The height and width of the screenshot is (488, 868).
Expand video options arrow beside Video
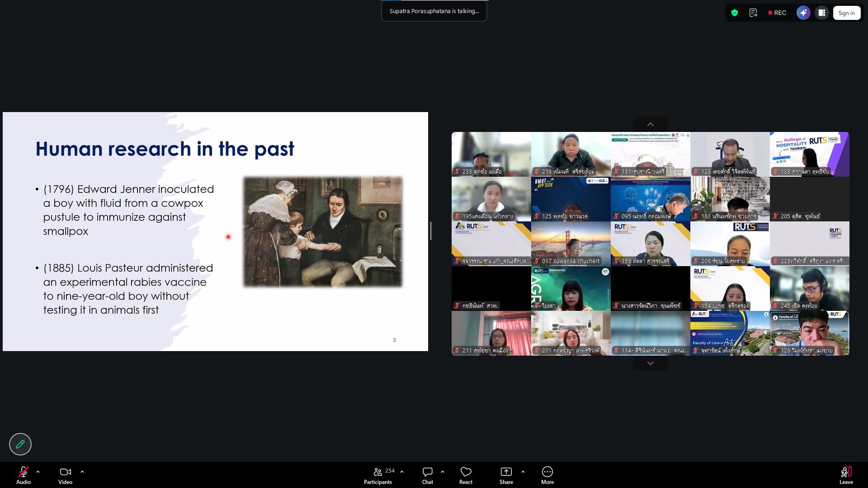coord(82,472)
